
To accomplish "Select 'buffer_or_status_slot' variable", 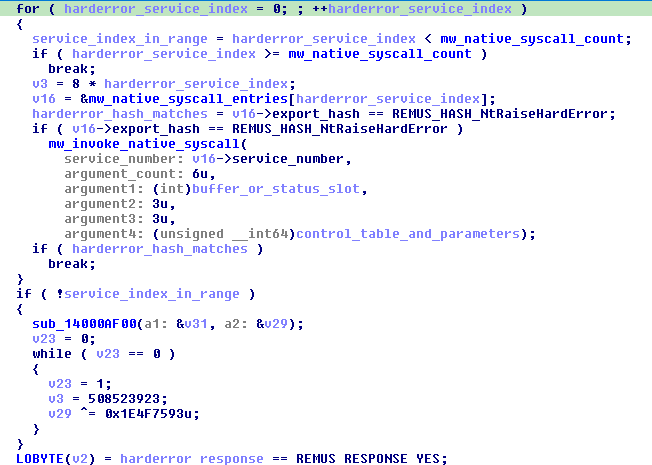I will pos(276,188).
